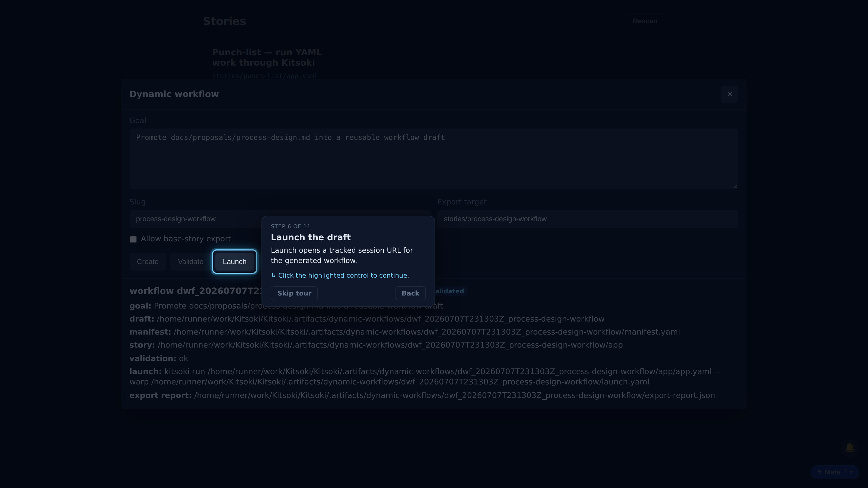Open the notification bell icon
This screenshot has height=488, width=868.
click(850, 448)
